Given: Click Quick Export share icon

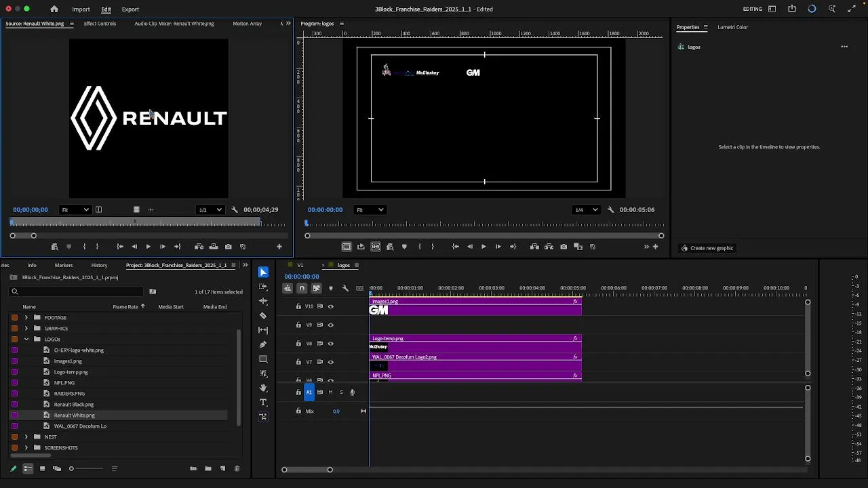Looking at the screenshot, I should tap(791, 9).
